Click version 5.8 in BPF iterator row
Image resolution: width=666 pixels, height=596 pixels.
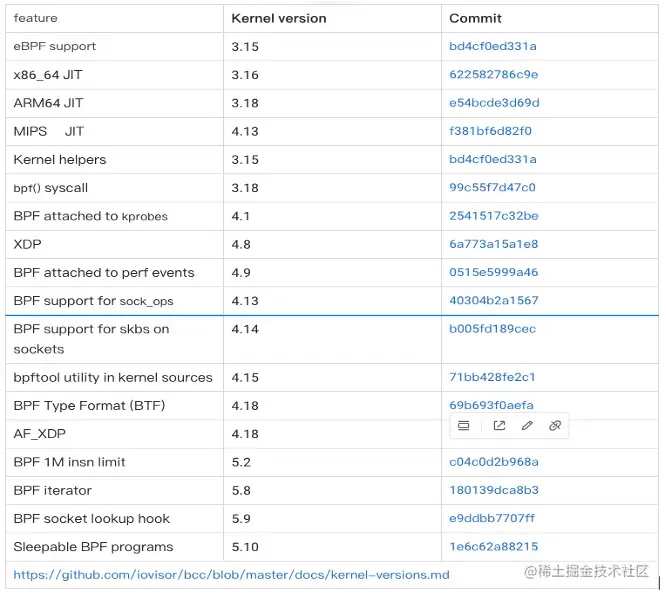(x=241, y=490)
